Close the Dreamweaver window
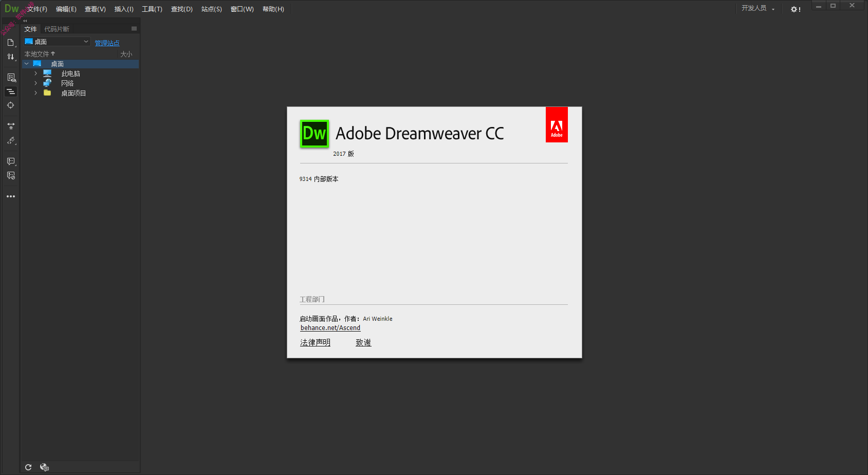Viewport: 868px width, 475px height. (x=852, y=6)
